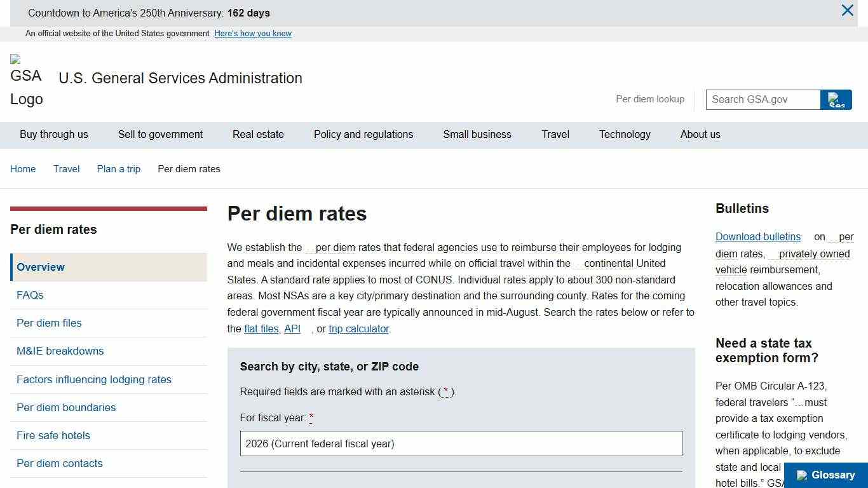Expand the Travel navigation menu

pos(555,134)
